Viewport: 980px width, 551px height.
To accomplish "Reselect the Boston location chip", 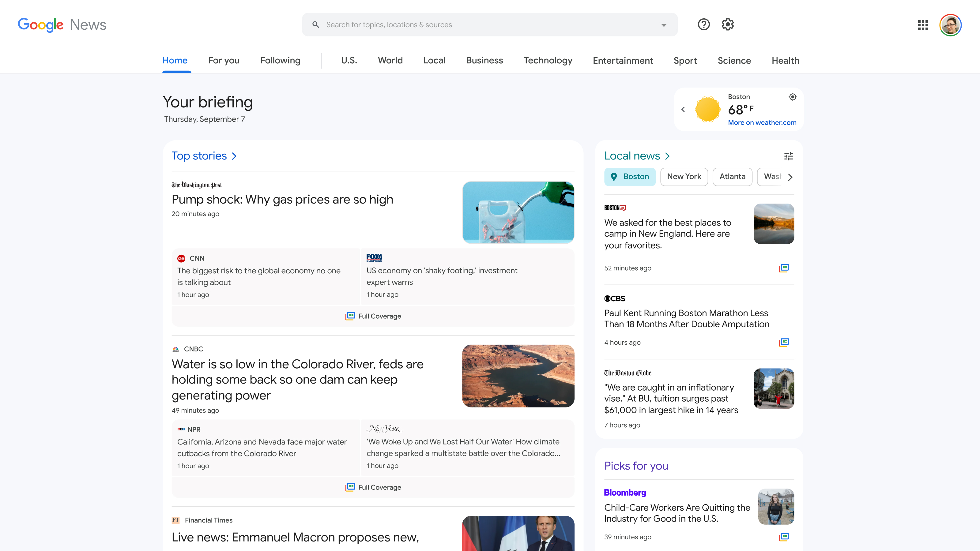I will [630, 176].
